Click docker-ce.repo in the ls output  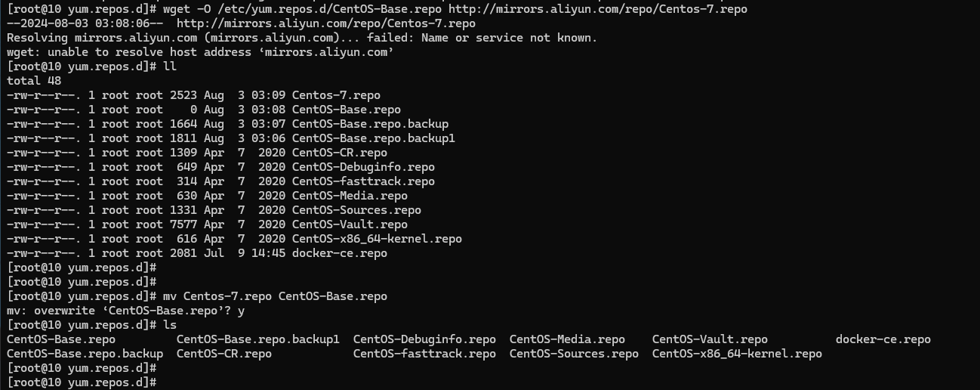[x=883, y=339]
